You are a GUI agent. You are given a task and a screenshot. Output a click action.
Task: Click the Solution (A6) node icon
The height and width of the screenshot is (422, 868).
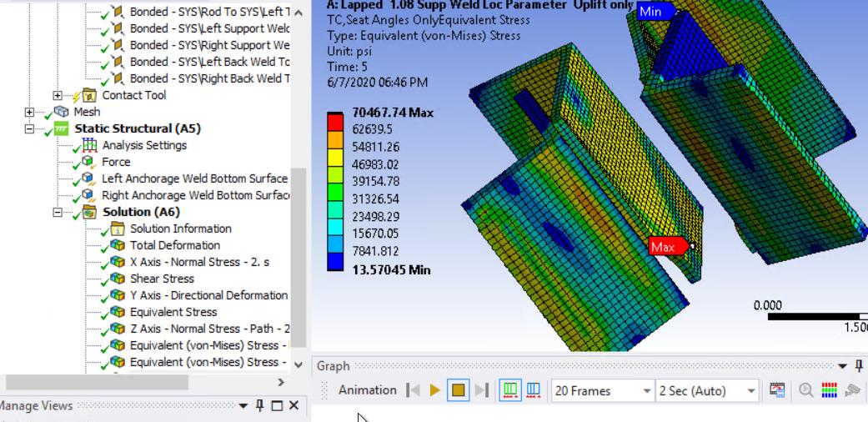pyautogui.click(x=88, y=212)
